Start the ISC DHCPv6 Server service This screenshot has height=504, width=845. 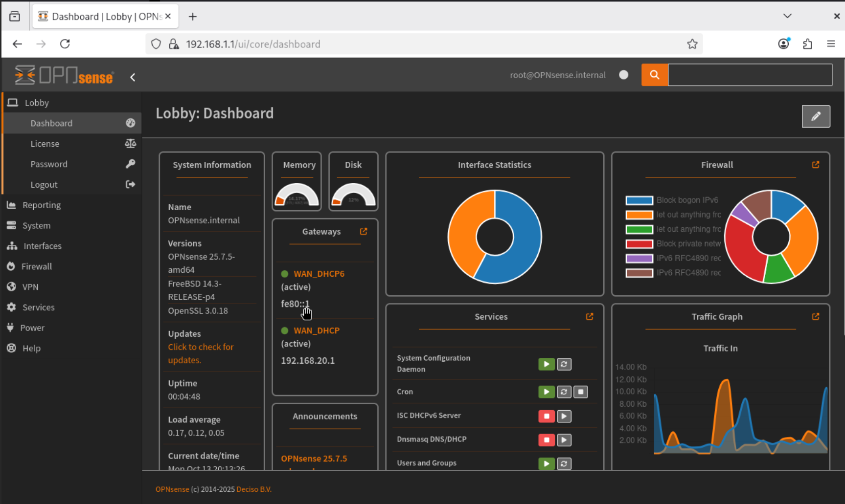point(564,416)
